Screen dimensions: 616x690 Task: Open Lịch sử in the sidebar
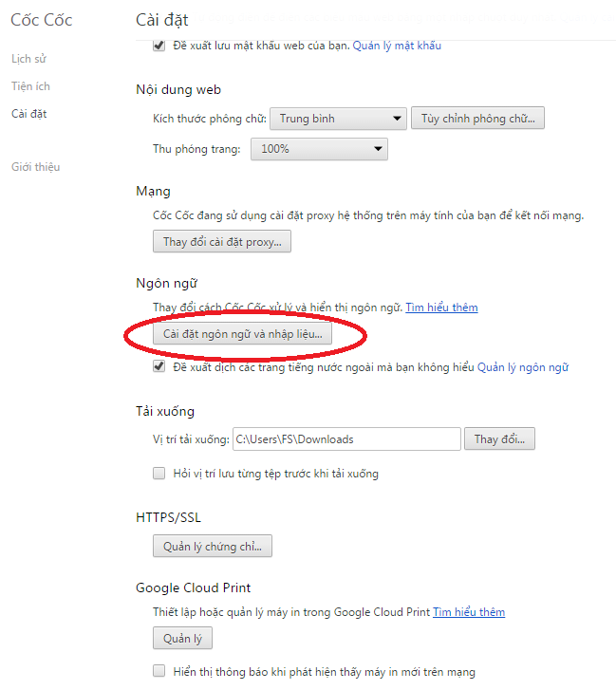(28, 59)
